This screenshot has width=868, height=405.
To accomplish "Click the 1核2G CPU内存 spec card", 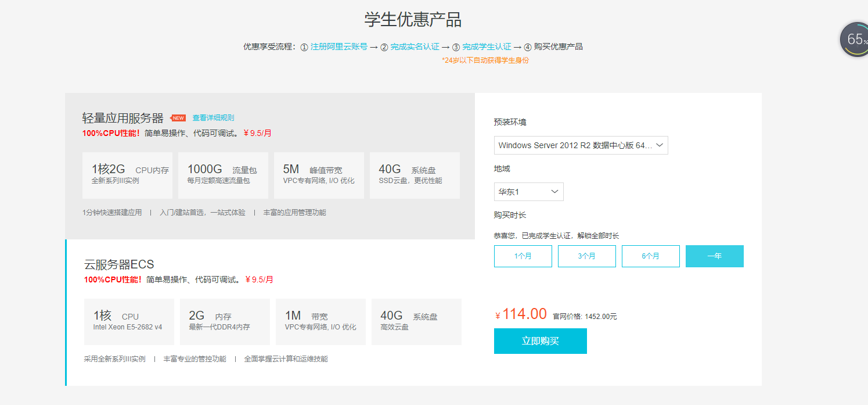I will coord(127,175).
